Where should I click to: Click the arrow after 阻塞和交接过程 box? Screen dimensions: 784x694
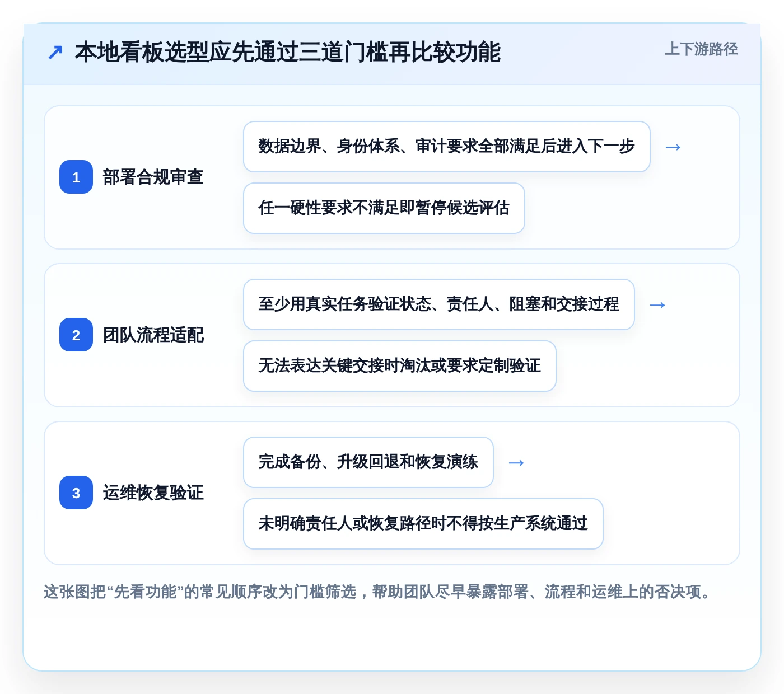tap(657, 305)
